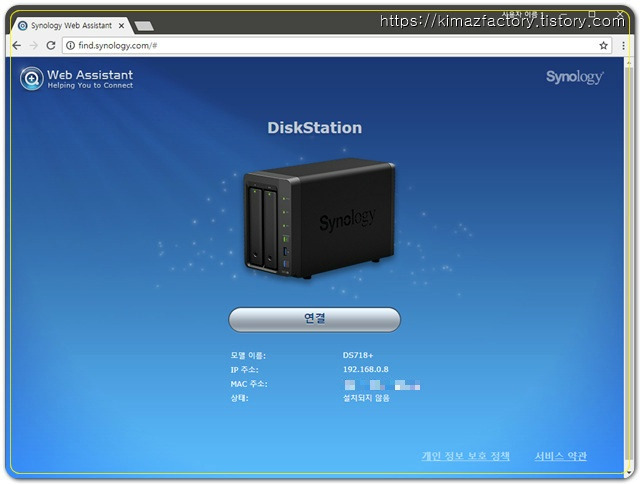Click the Helping You to Connect tagline
Image resolution: width=640 pixels, height=484 pixels.
tap(90, 85)
